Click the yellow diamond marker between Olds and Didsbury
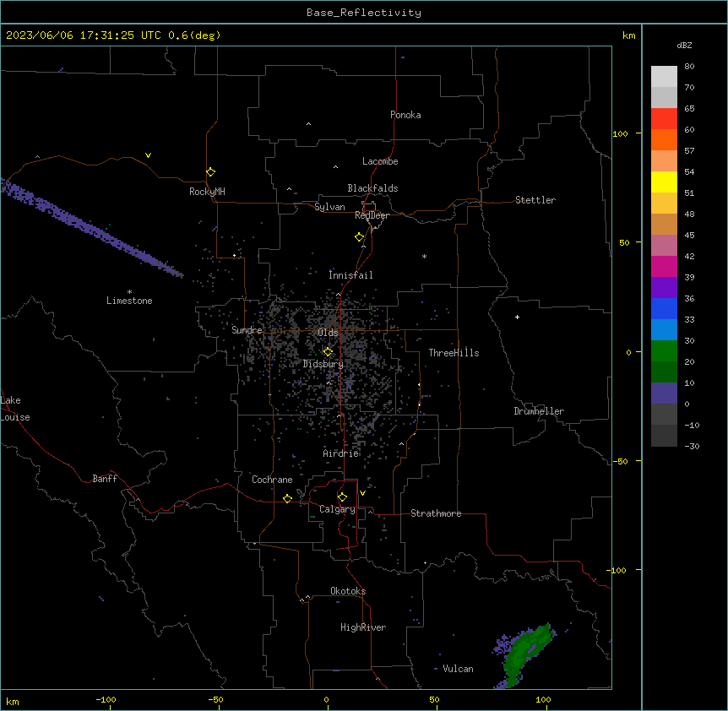The height and width of the screenshot is (711, 728). 328,351
